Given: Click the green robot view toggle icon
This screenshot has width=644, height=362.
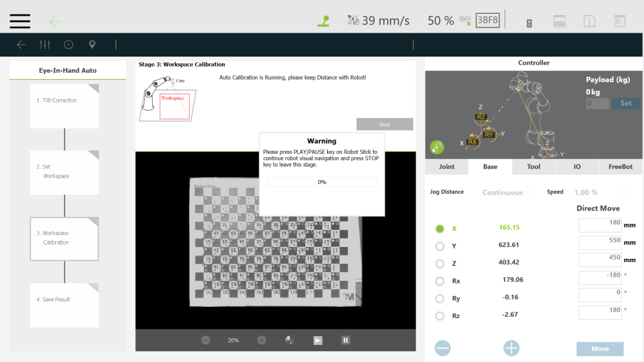Looking at the screenshot, I should 437,147.
